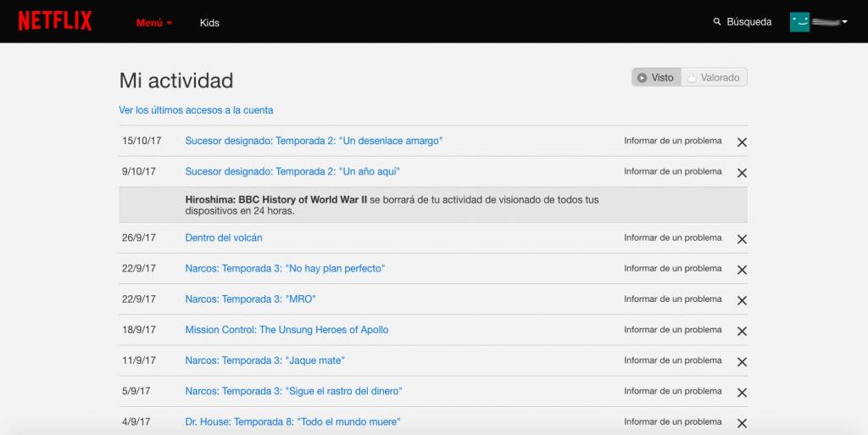Informar de un problema for "Un año aquí"
This screenshot has width=868, height=435.
672,171
